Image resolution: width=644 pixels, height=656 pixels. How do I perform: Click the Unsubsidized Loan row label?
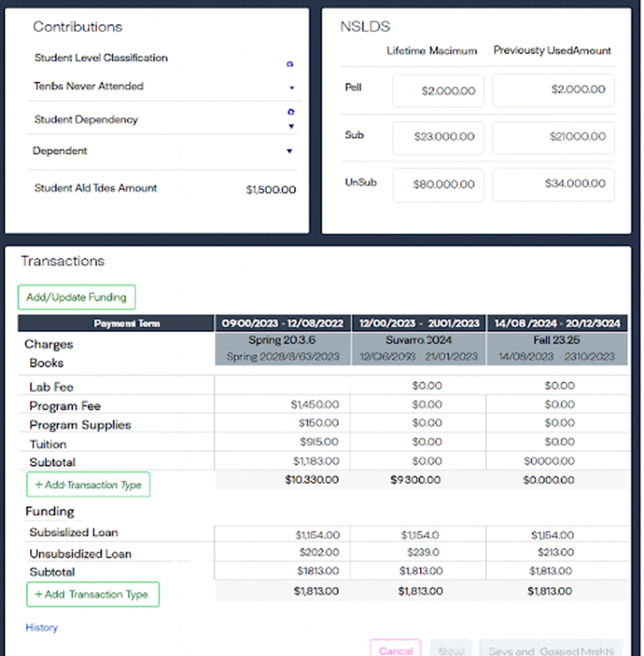click(x=80, y=554)
